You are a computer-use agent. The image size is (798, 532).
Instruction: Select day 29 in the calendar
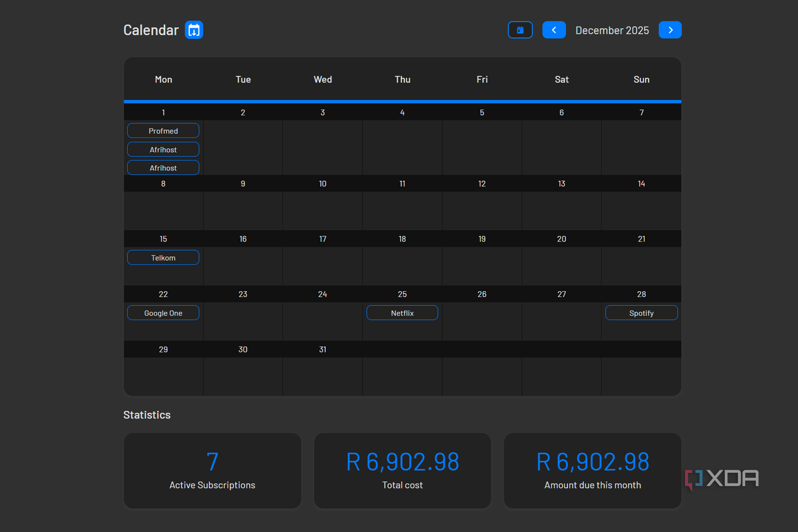coord(163,350)
